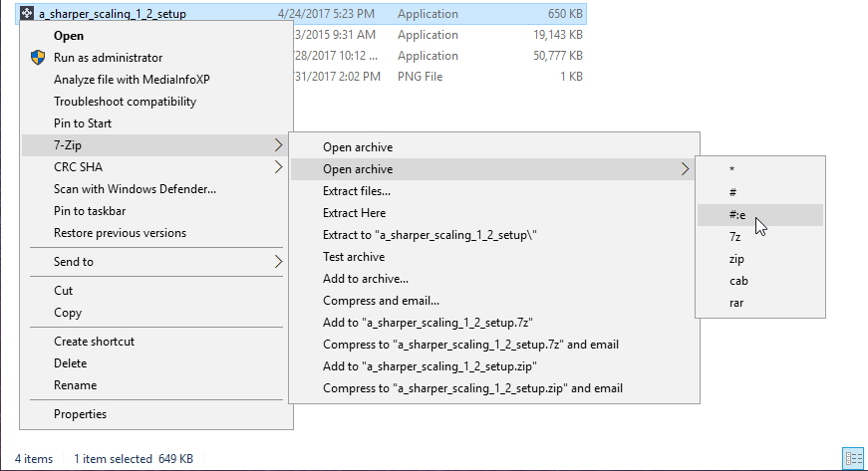The height and width of the screenshot is (471, 868).
Task: Expand the Open archive submenu arrow
Action: click(x=686, y=169)
